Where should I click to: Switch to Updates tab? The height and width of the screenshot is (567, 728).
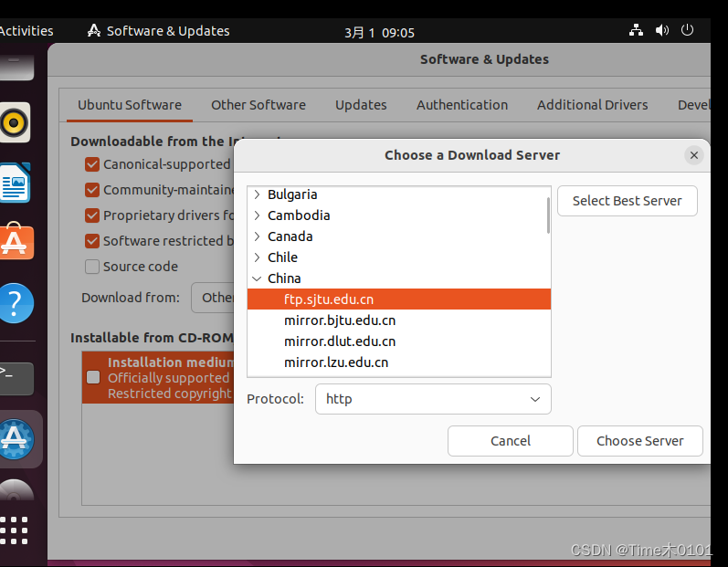(x=361, y=105)
